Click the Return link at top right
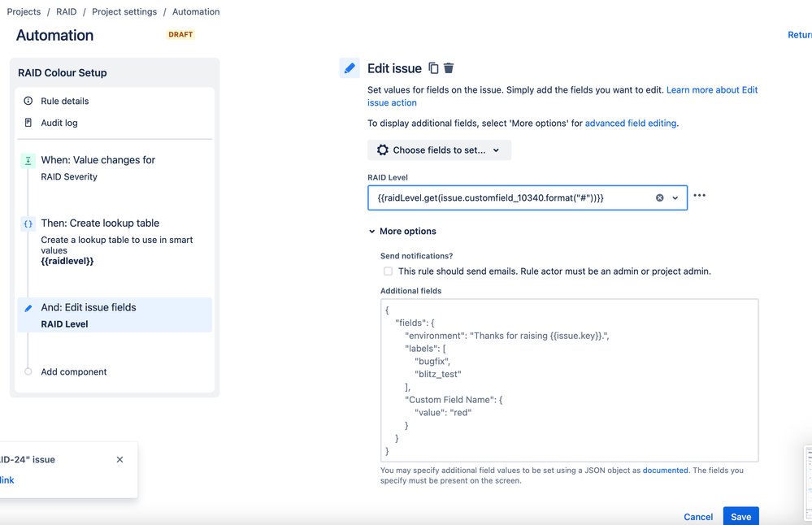This screenshot has width=812, height=525. click(x=800, y=35)
